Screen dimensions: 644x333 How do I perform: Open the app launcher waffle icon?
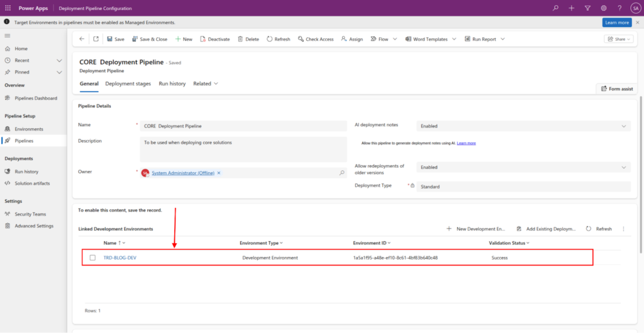pyautogui.click(x=8, y=8)
